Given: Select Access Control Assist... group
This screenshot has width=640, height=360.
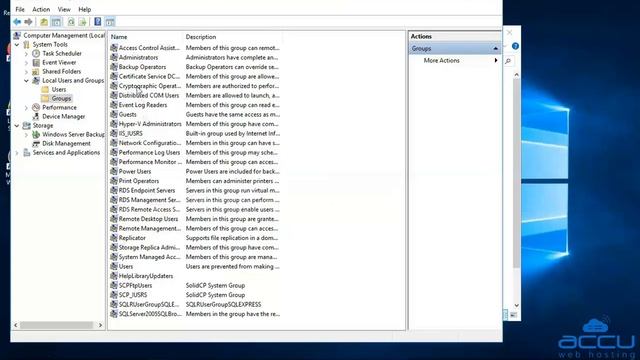Looking at the screenshot, I should pyautogui.click(x=149, y=48).
